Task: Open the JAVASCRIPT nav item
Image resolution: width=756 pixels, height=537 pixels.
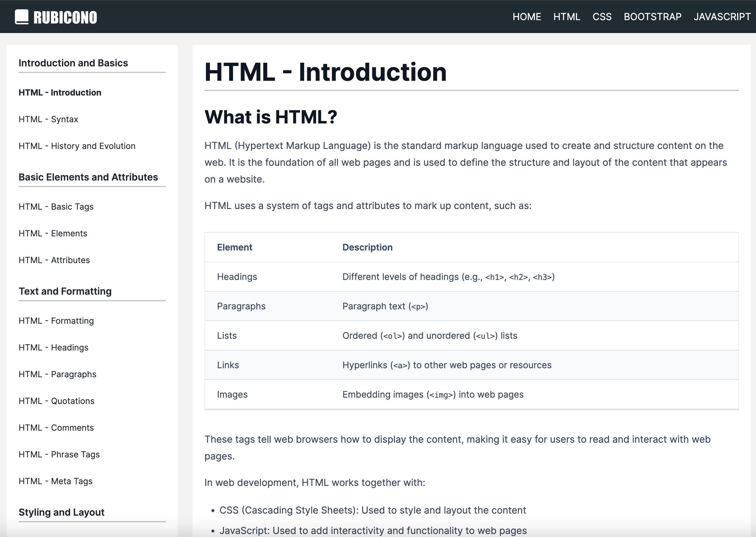Action: click(722, 17)
